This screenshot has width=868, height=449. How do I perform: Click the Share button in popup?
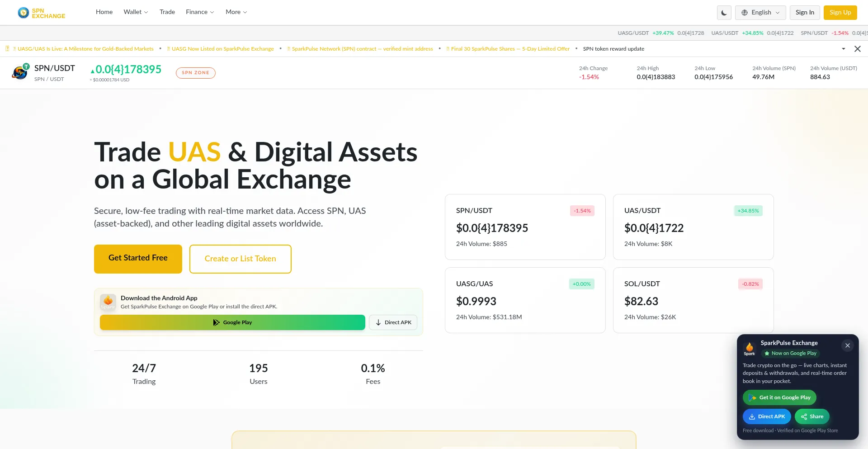pyautogui.click(x=812, y=416)
